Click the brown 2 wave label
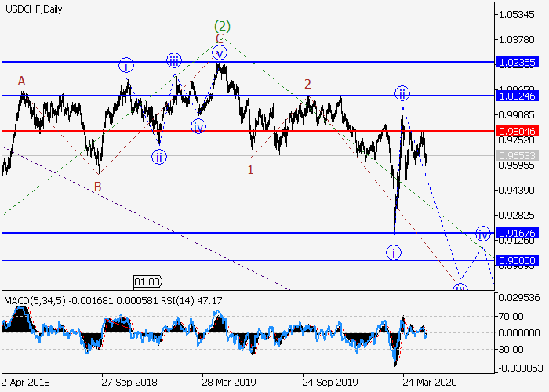The width and height of the screenshot is (549, 392). pos(308,84)
